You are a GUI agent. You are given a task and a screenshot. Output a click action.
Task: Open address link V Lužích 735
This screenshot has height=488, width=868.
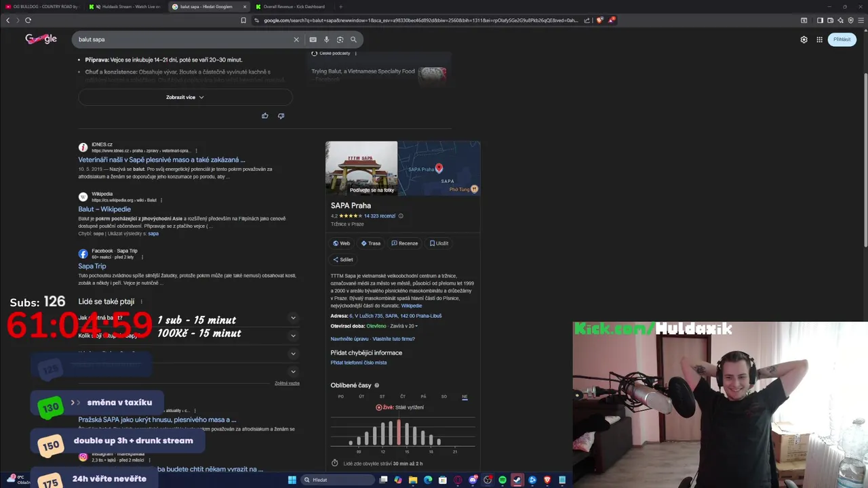click(395, 316)
